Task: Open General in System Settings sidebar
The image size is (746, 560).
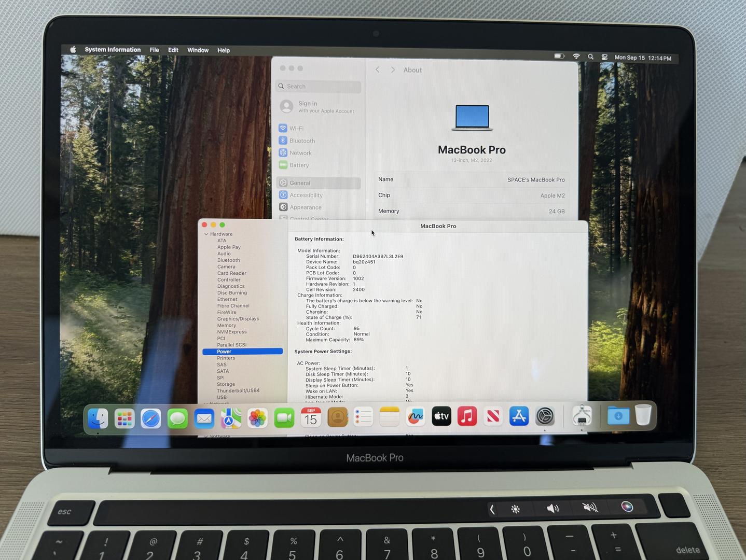Action: (319, 183)
